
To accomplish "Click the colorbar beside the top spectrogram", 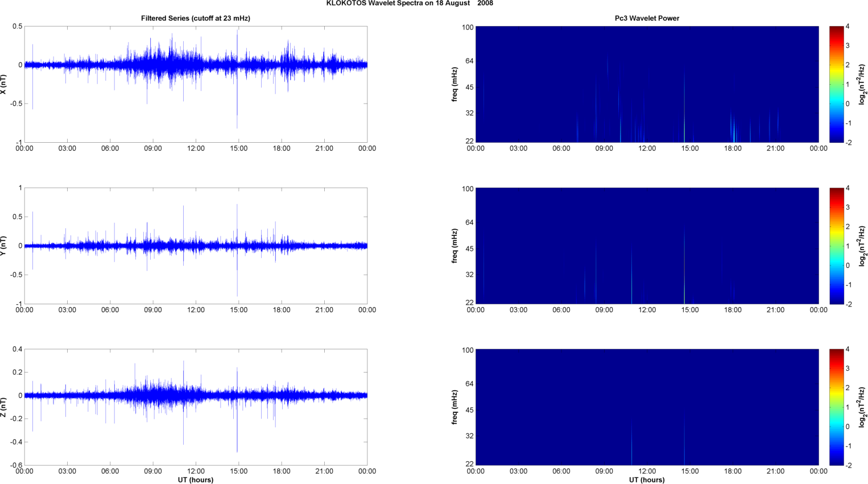I will 836,84.
